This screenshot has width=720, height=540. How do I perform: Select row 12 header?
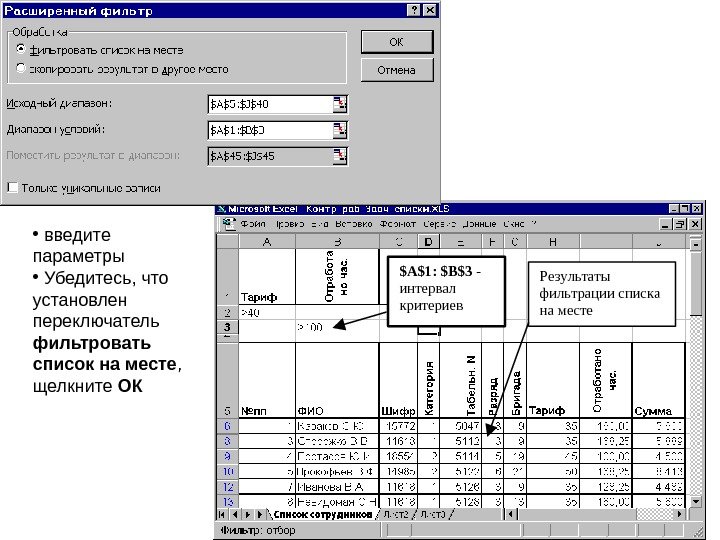[227, 487]
